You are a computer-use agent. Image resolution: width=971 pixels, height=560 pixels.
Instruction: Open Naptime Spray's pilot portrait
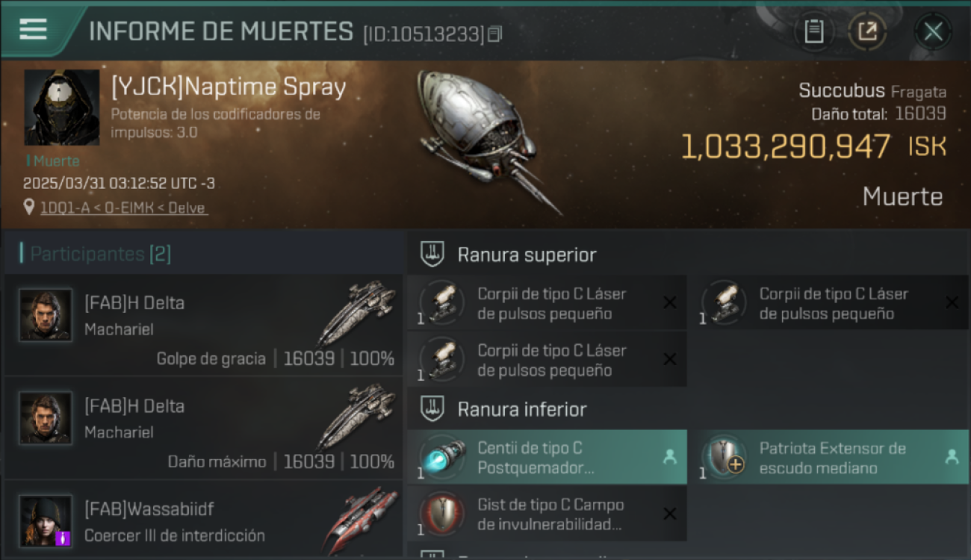(62, 108)
